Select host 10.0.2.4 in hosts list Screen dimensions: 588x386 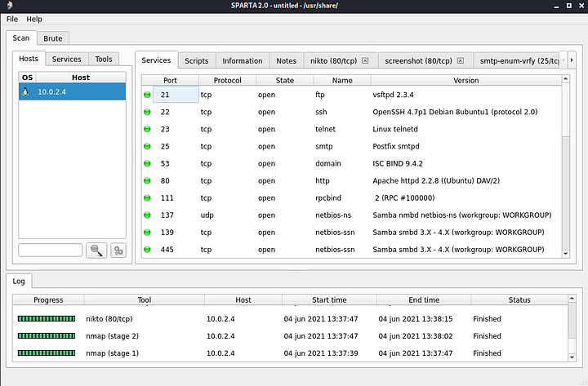(x=73, y=92)
